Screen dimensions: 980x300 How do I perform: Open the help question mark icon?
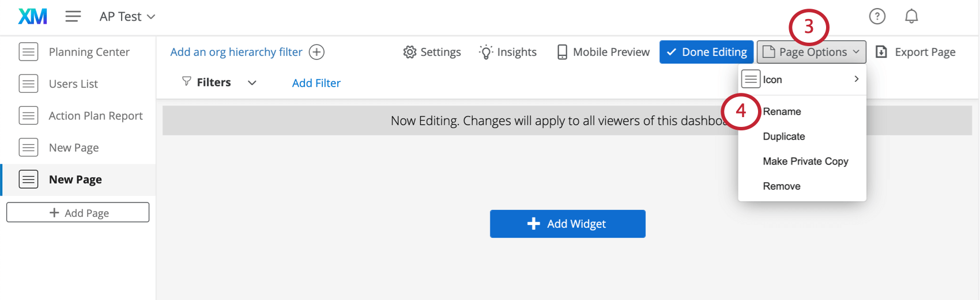pos(877,17)
